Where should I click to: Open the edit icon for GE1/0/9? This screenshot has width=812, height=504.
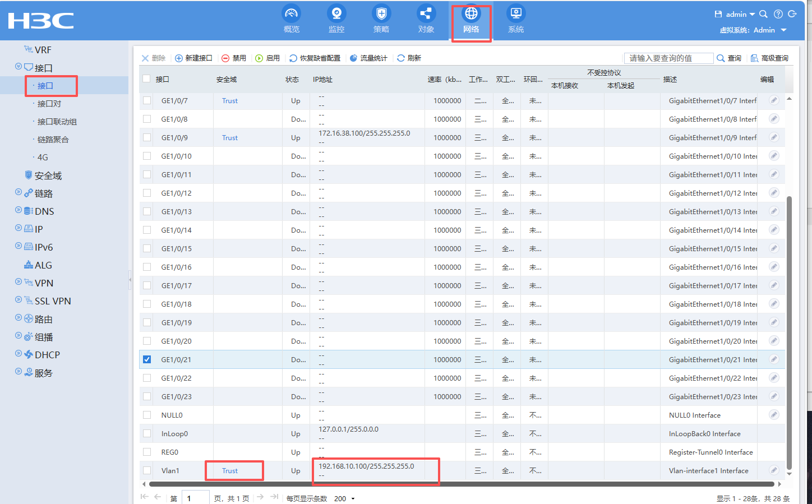(x=774, y=137)
